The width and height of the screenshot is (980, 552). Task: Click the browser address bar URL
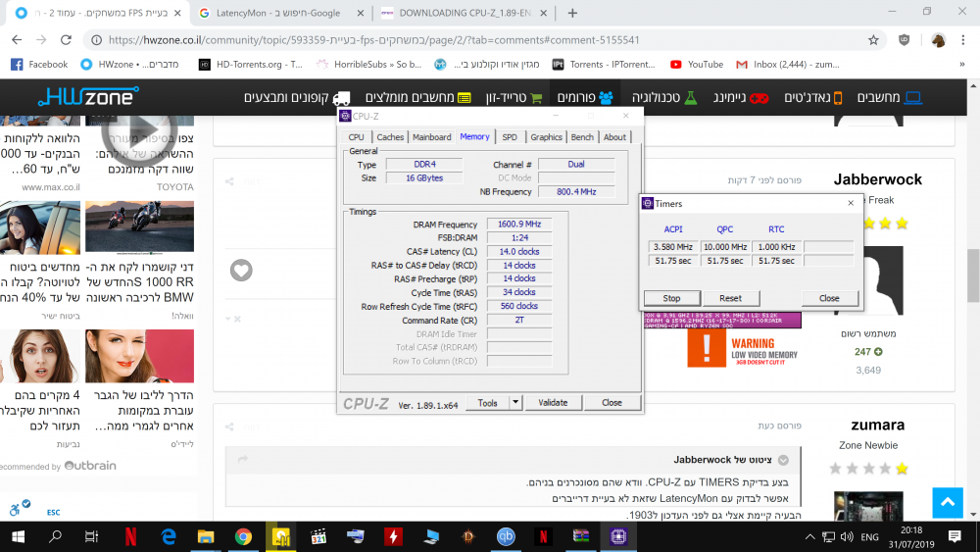pyautogui.click(x=392, y=40)
